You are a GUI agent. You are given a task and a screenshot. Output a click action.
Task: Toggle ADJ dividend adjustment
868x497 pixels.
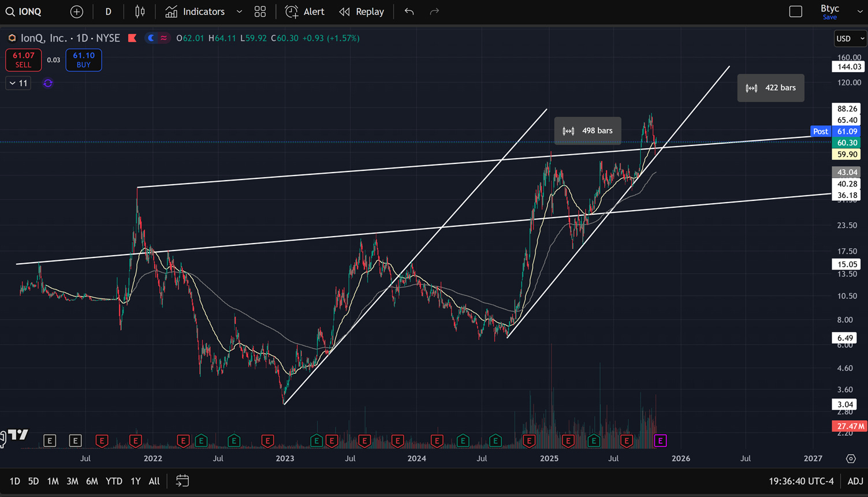855,481
